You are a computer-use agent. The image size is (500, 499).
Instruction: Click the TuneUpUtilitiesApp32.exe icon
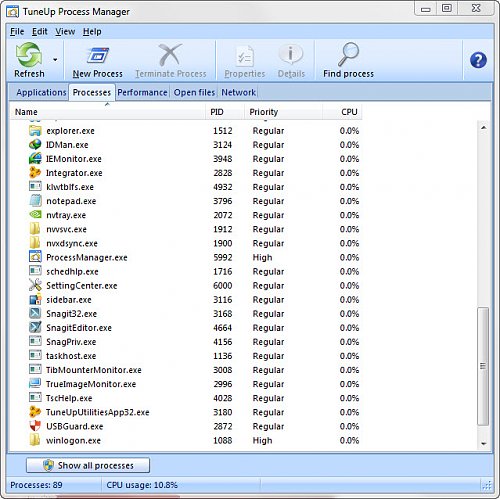pos(35,412)
